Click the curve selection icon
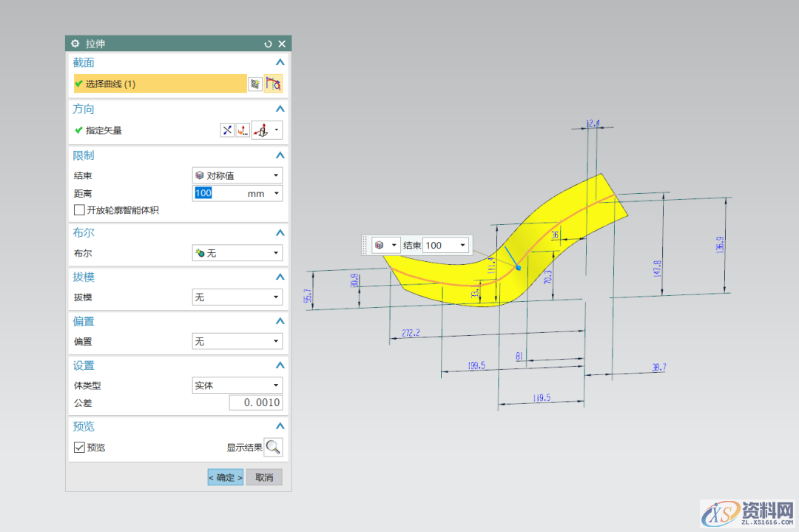This screenshot has width=799, height=532. 273,84
